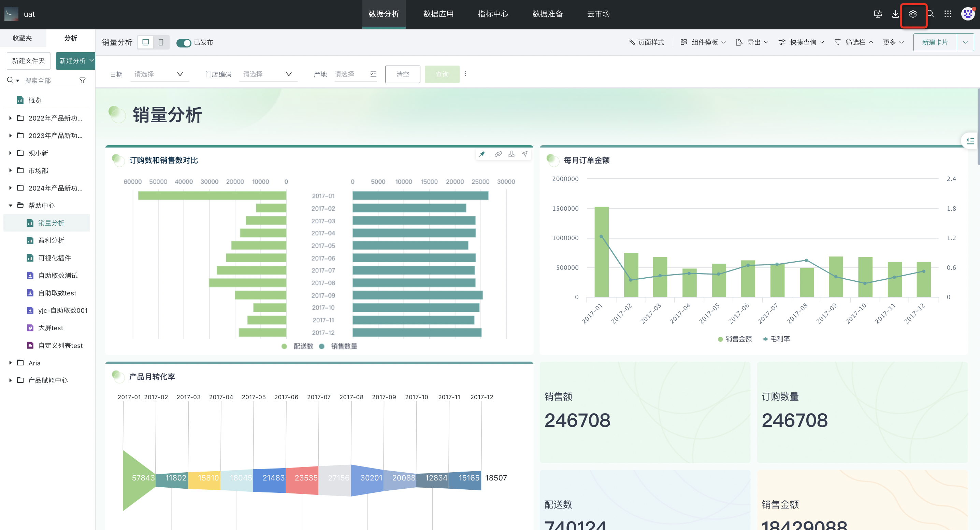Go to 数据分析 tab
The height and width of the screenshot is (530, 980).
click(384, 14)
